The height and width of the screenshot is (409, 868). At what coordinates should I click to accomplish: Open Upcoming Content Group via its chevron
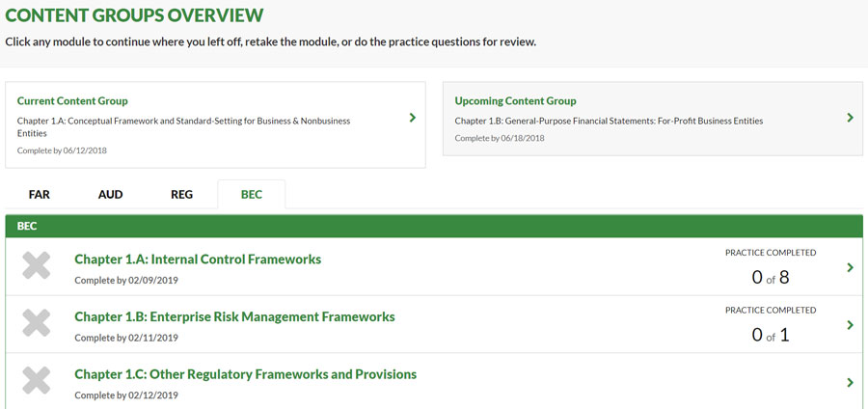pyautogui.click(x=851, y=118)
